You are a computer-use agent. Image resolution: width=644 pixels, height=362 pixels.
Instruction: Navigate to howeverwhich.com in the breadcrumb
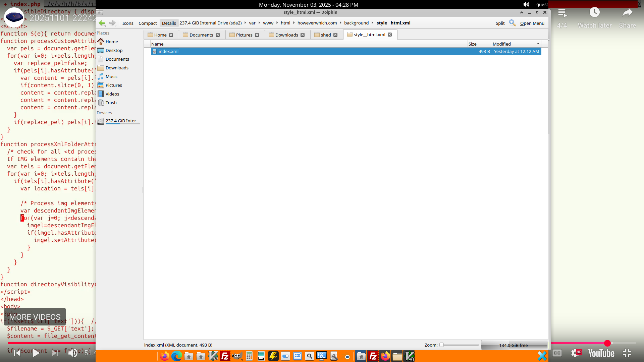[317, 23]
